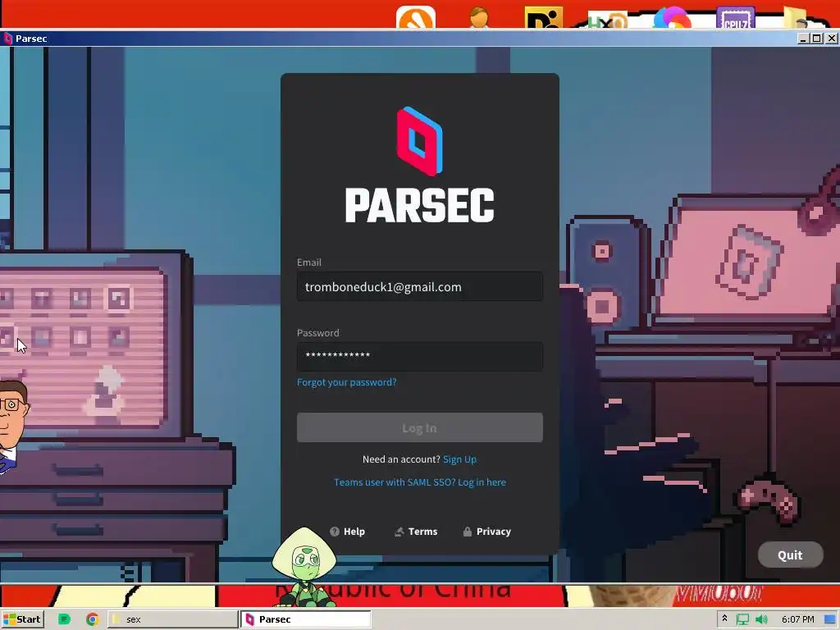Open the Teams SAML SSO login link

[419, 482]
